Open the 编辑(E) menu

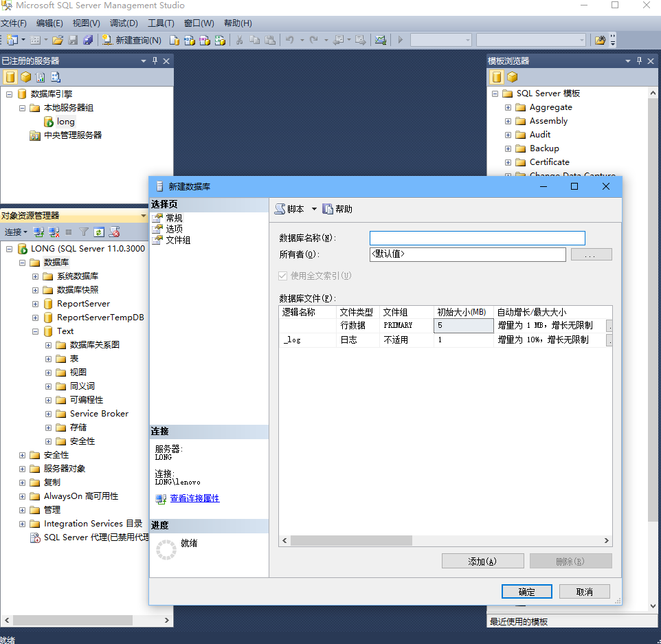pos(49,23)
